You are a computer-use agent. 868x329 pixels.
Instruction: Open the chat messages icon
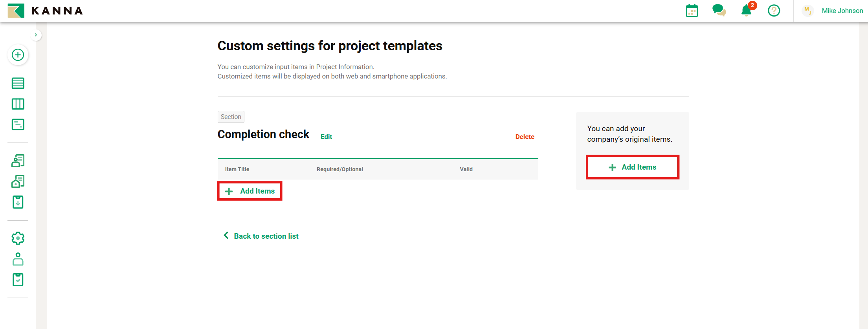point(719,11)
